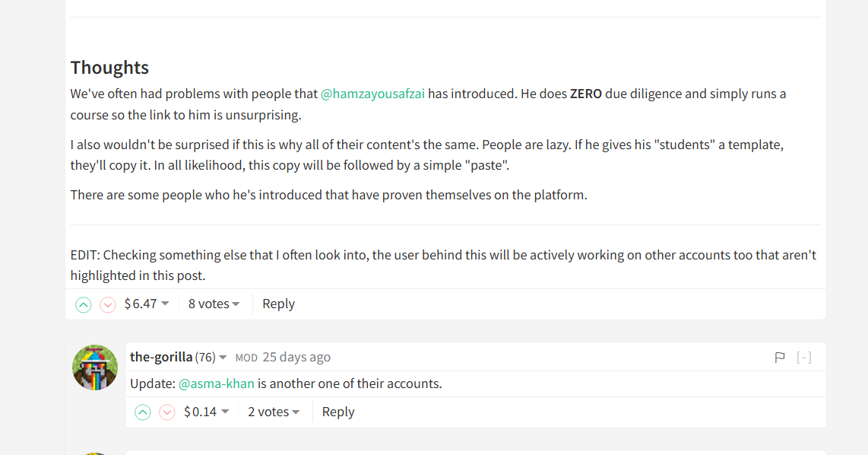Click the red downvote arrow on the Thoughts comment
Screen dimensions: 868x455
point(107,304)
